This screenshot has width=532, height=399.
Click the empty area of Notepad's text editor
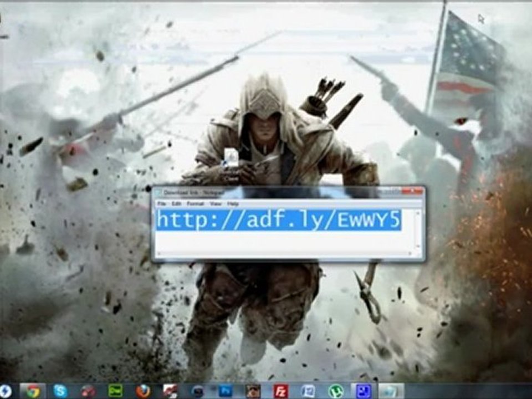pos(284,241)
